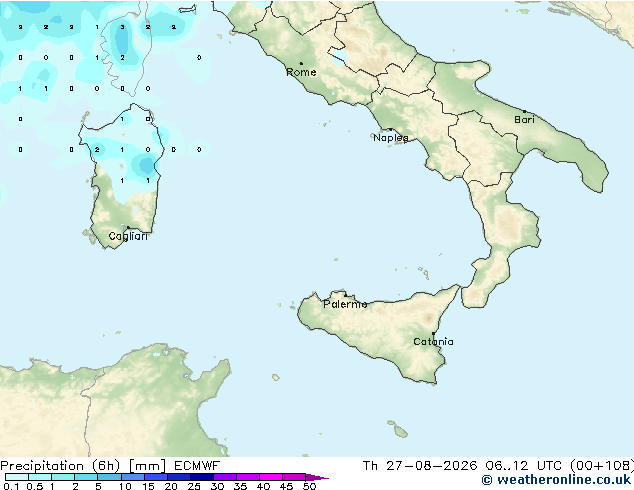Click the 2 to 5 mm legend color

pyautogui.click(x=86, y=477)
